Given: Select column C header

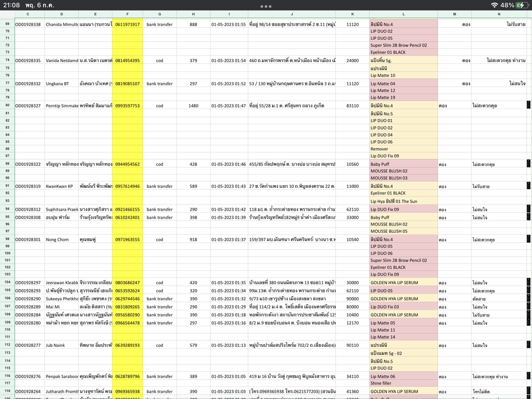Looking at the screenshot, I should (x=28, y=14).
